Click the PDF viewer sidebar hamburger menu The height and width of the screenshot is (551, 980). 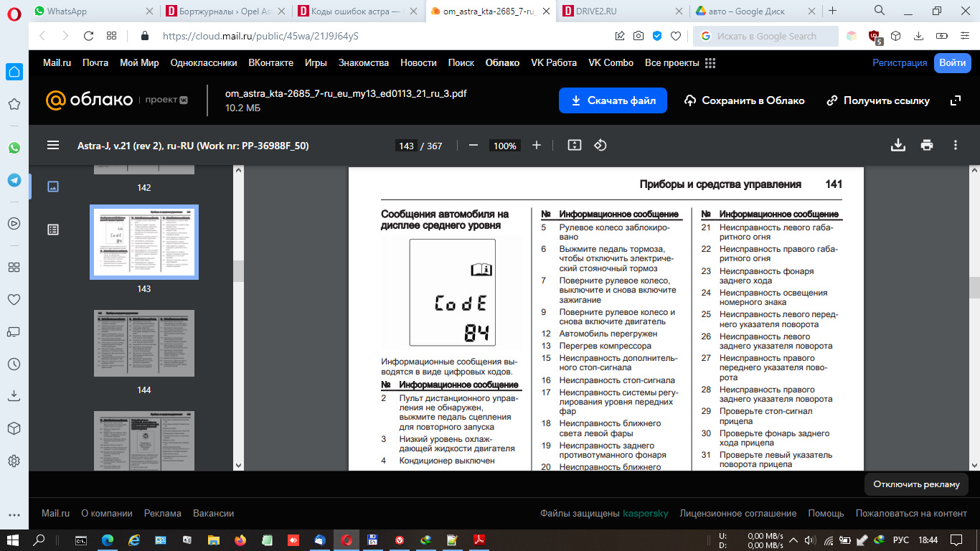pyautogui.click(x=53, y=145)
